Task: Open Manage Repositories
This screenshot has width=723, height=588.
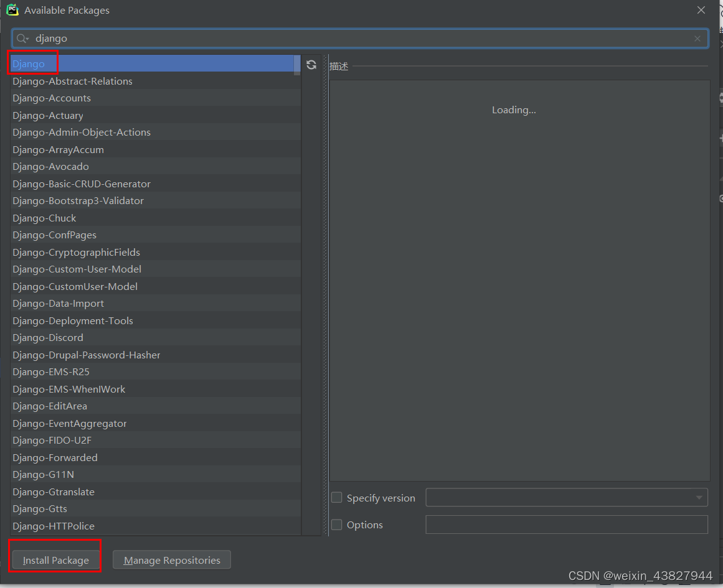Action: 172,560
